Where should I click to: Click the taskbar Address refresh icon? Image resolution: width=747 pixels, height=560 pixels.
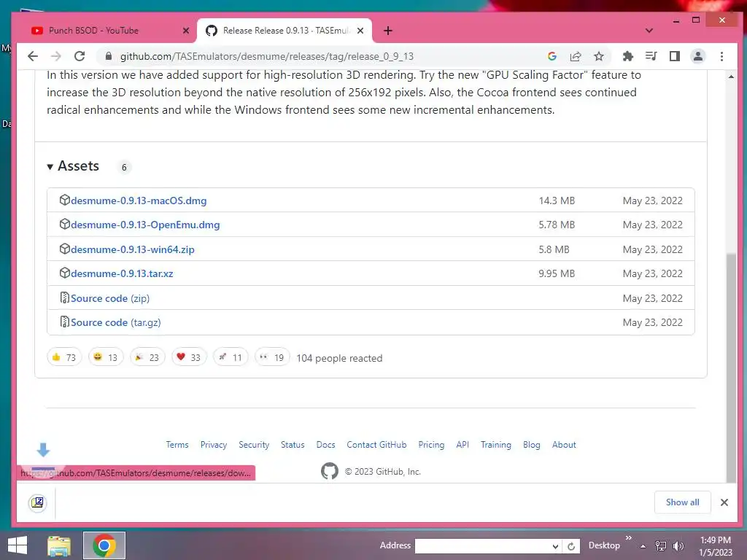571,546
